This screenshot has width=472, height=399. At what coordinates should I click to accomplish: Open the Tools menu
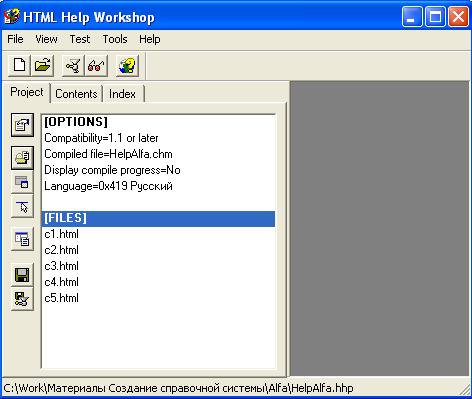tap(115, 39)
